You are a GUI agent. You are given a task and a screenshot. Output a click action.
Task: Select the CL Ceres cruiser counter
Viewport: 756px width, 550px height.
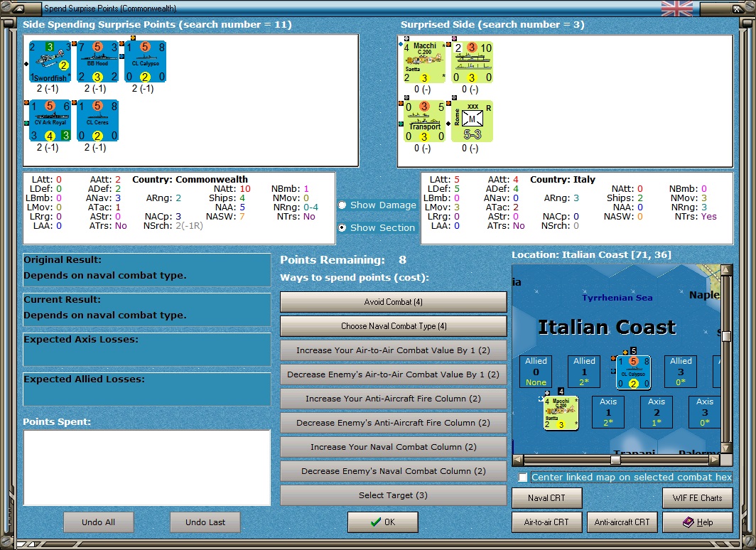97,121
